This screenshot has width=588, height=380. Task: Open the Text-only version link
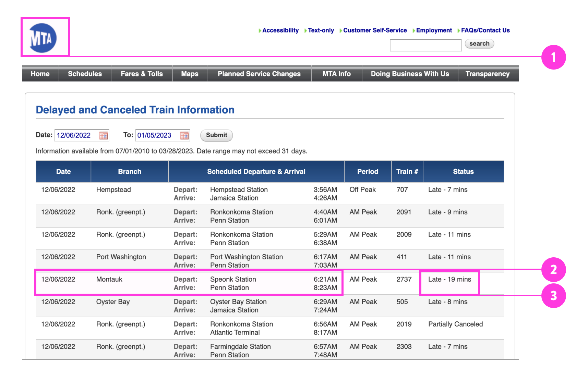coord(321,30)
